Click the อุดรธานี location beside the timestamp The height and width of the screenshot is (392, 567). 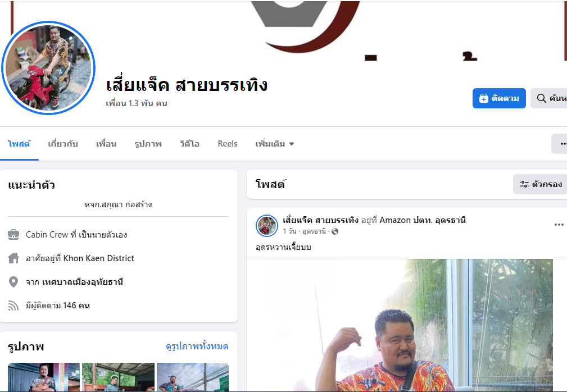coord(314,231)
